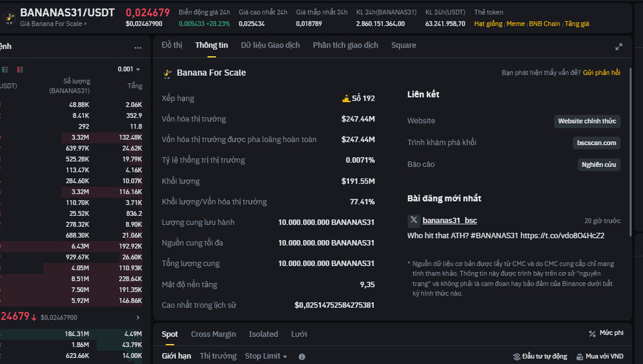Select the Cross Margin trading tab
Viewport: 643px width, 364px height.
(214, 334)
